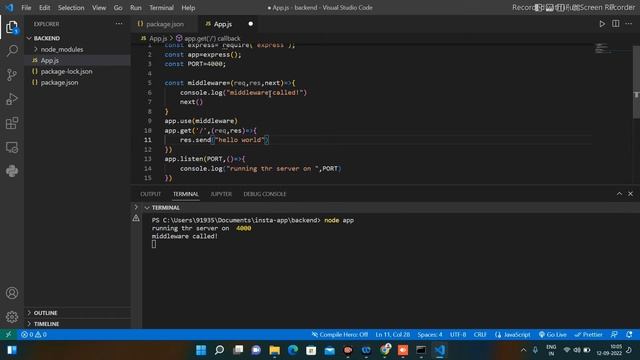
Task: Open the Accounts menu icon
Action: pos(12,293)
